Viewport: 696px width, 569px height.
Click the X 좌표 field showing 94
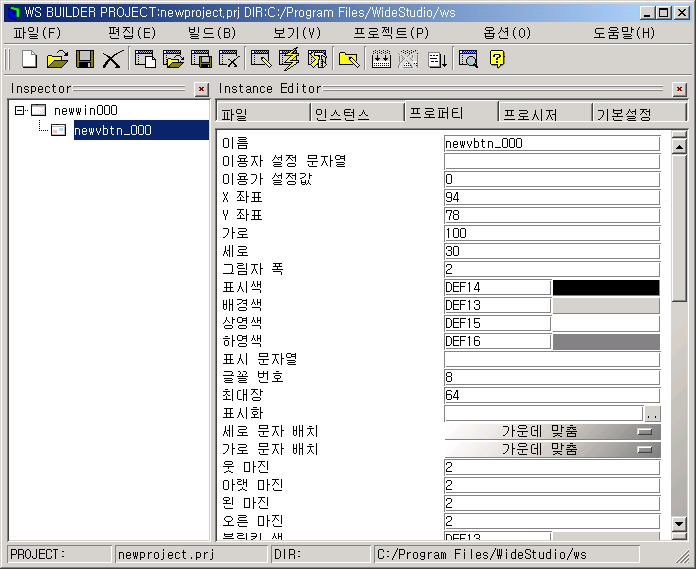[552, 198]
